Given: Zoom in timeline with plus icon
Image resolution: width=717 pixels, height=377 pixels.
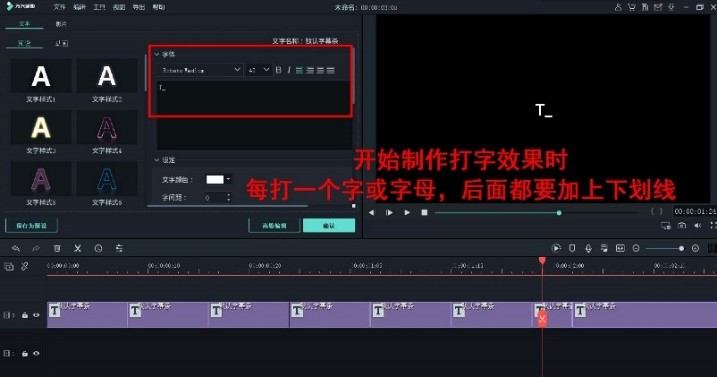Looking at the screenshot, I should coord(696,248).
